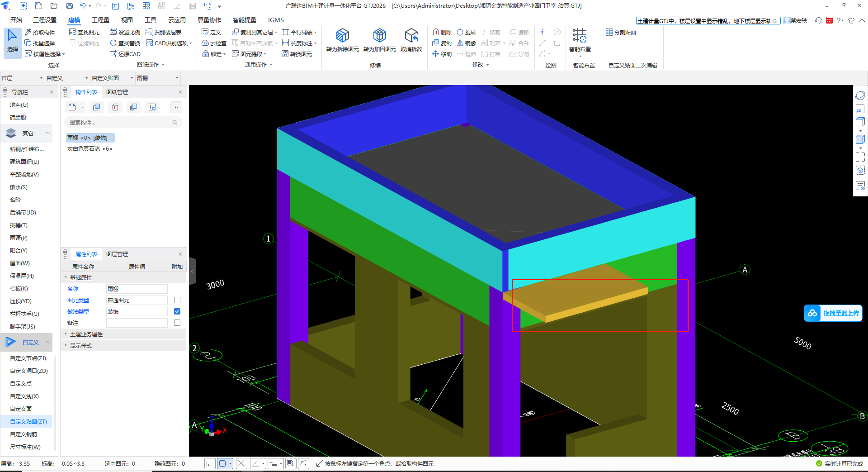Click more options icon in component list
This screenshot has height=472, width=868.
176,107
